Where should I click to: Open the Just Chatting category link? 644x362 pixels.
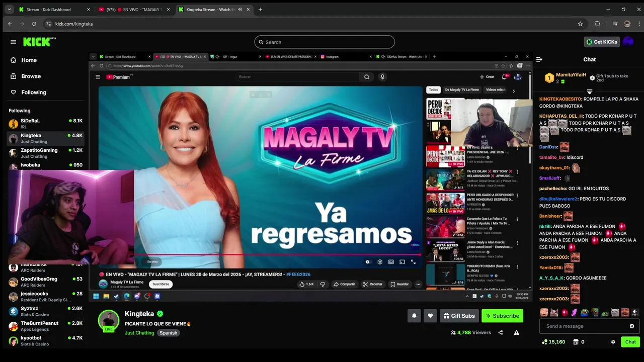(x=139, y=333)
